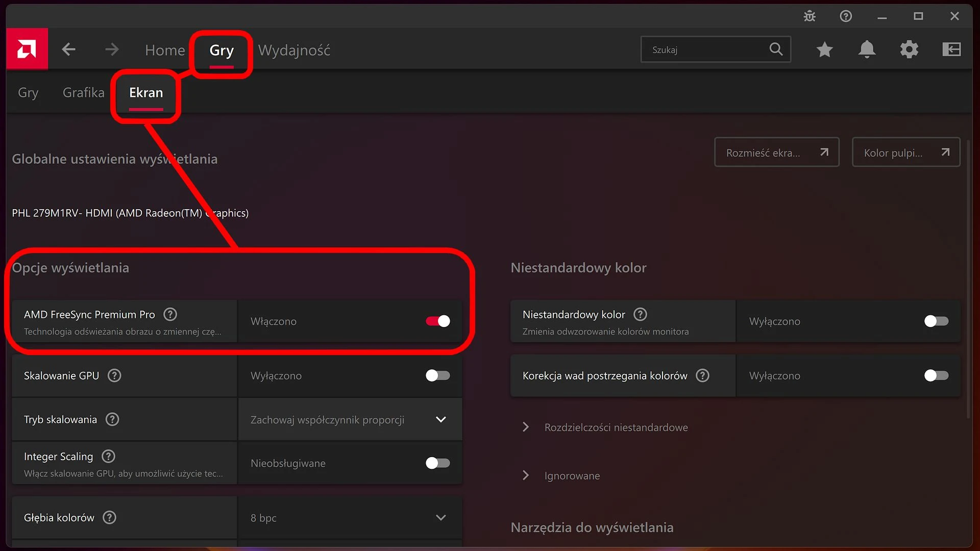This screenshot has height=551, width=980.
Task: Switch to Wydajność tab
Action: pos(294,50)
